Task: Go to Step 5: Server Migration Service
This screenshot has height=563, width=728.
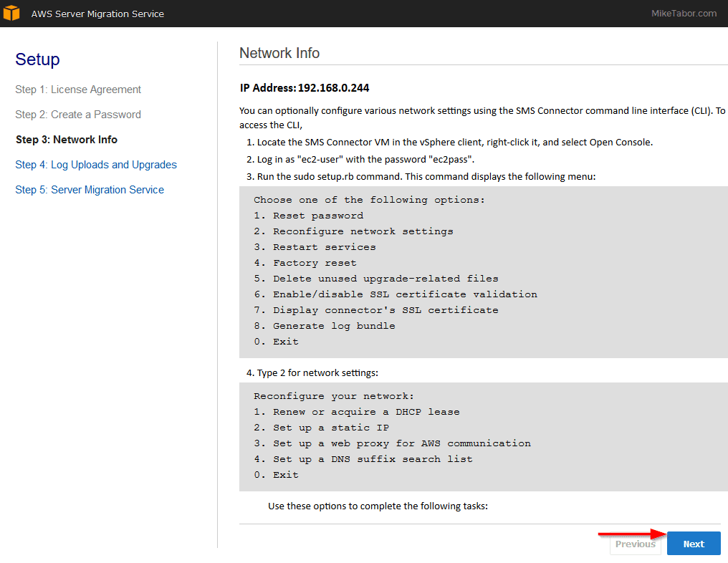Action: [90, 190]
